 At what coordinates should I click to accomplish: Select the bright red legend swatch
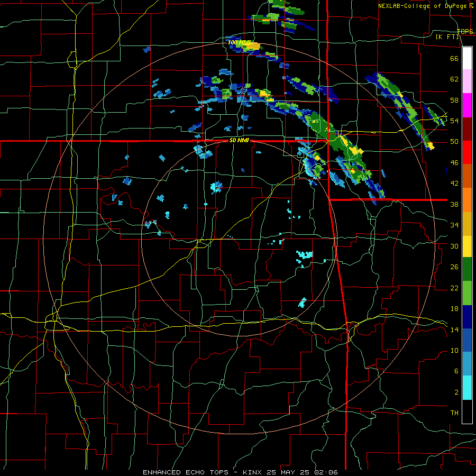[467, 152]
